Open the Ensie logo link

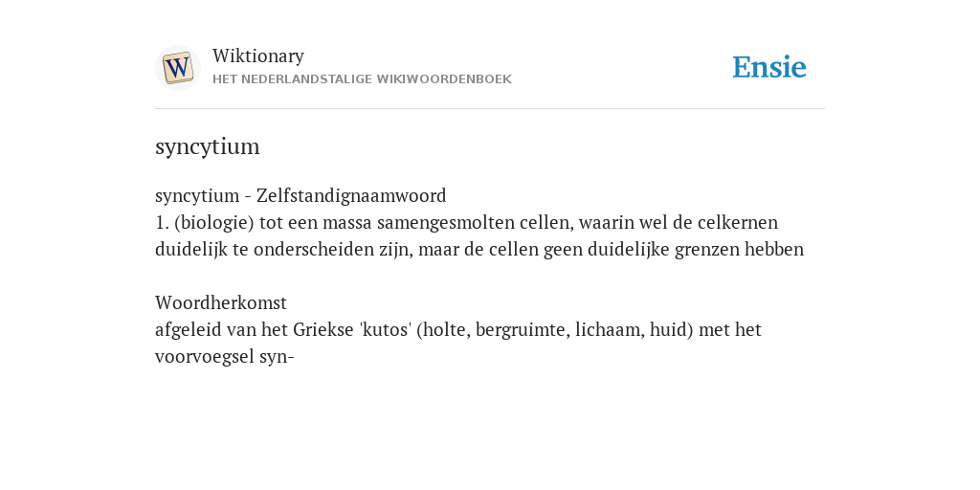point(769,67)
